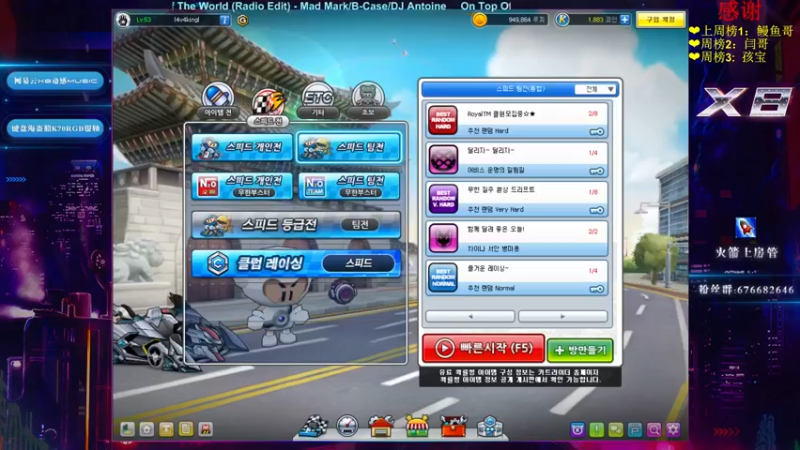Choose speed team match (스피드 팀전)
The height and width of the screenshot is (450, 800).
point(349,147)
